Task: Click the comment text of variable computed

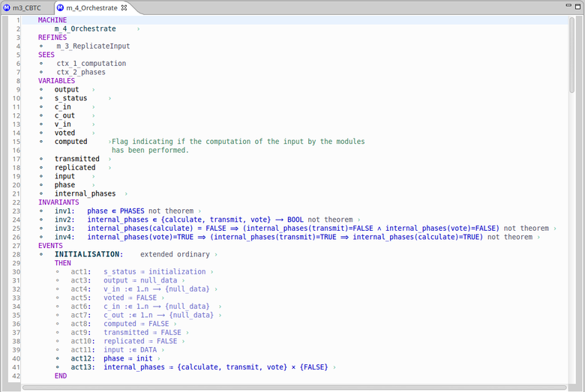Action: tap(238, 142)
